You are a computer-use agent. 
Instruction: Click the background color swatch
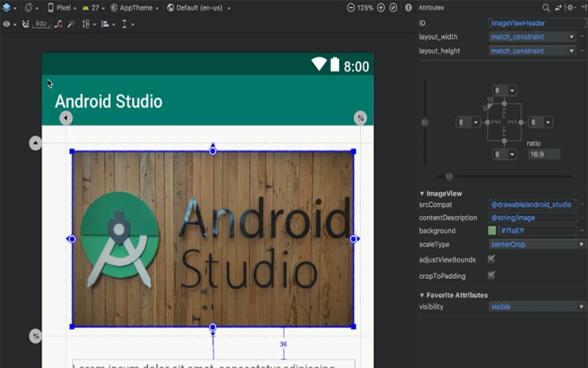492,230
